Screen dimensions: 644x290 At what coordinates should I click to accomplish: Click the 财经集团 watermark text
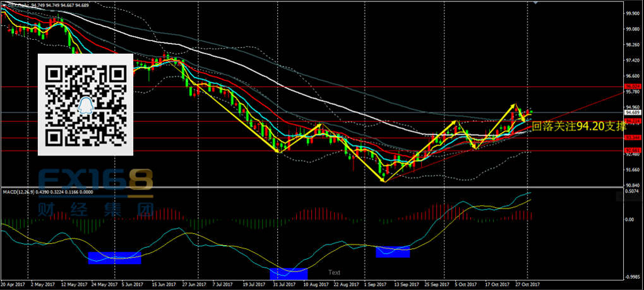pos(95,210)
